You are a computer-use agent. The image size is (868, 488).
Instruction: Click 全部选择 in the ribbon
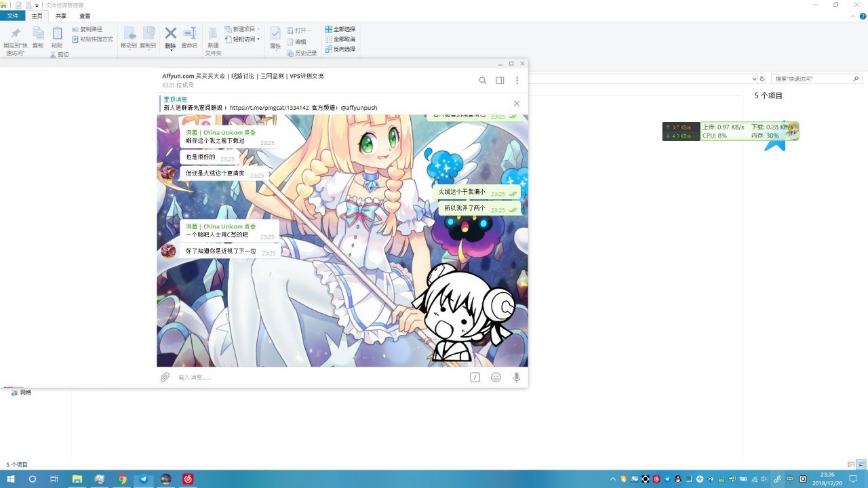[x=340, y=29]
